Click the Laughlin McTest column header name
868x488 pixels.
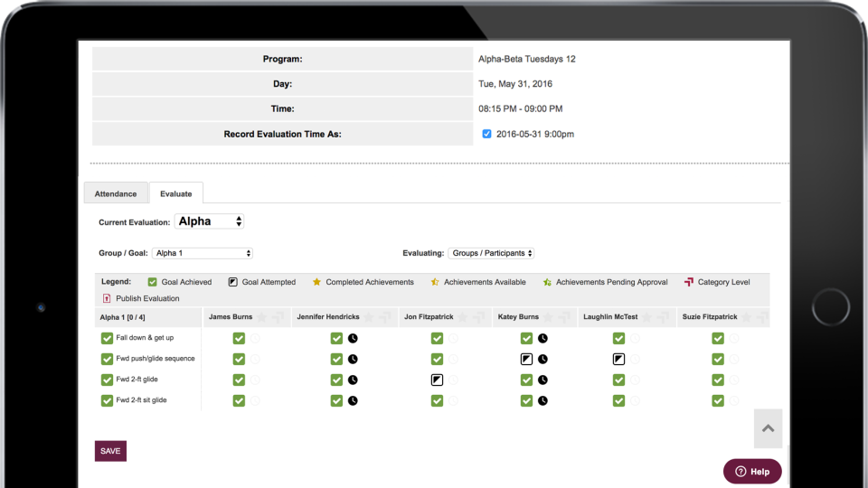(610, 317)
